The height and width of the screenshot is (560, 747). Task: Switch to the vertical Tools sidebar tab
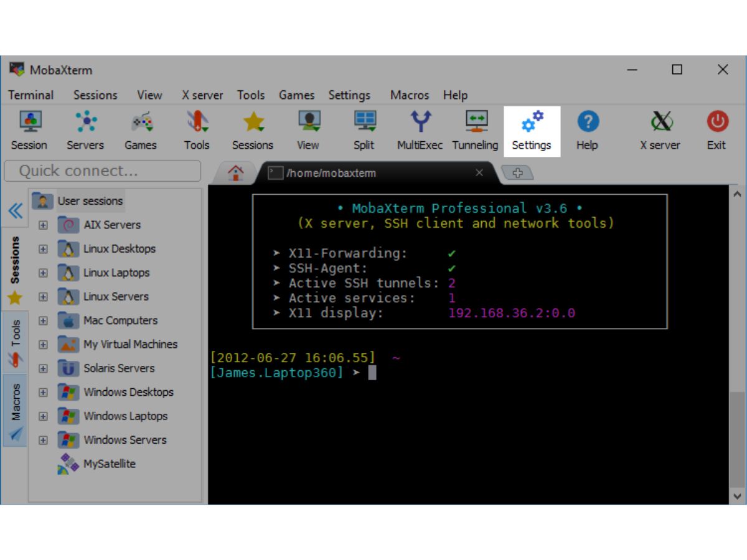tap(15, 342)
